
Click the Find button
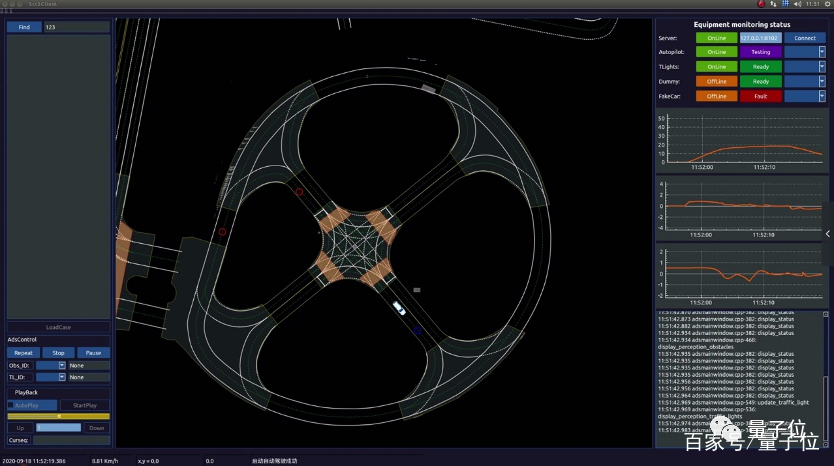pos(24,27)
